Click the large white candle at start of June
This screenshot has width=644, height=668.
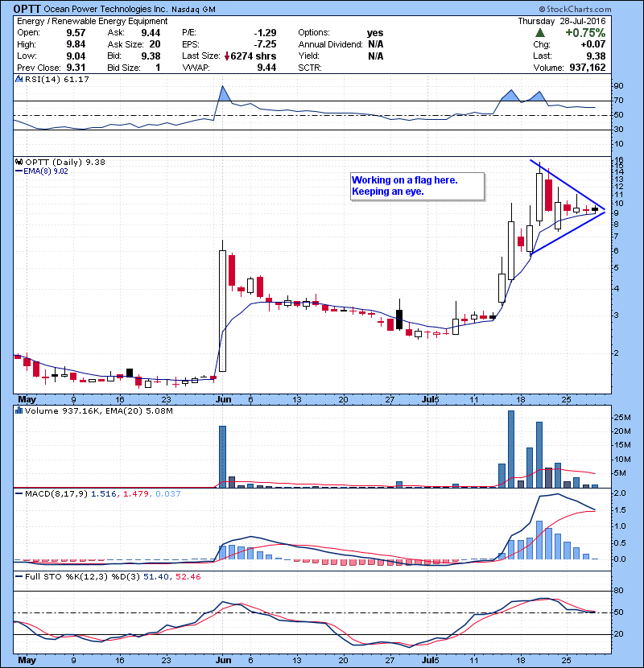pos(222,311)
